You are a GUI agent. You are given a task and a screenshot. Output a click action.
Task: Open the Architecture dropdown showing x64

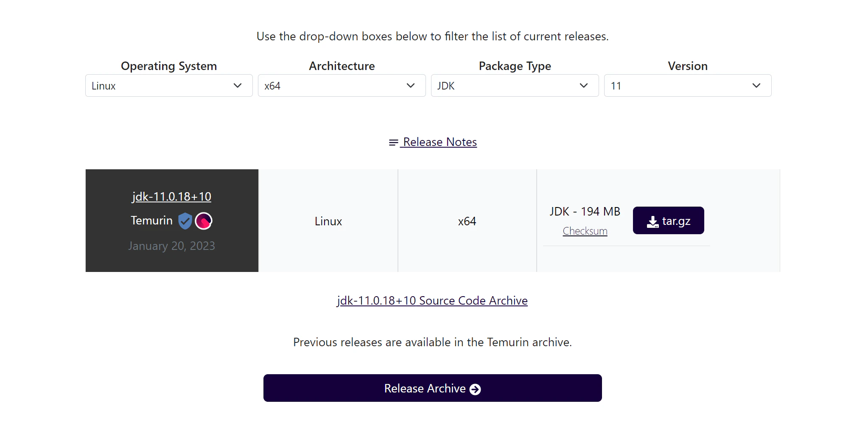(x=342, y=86)
